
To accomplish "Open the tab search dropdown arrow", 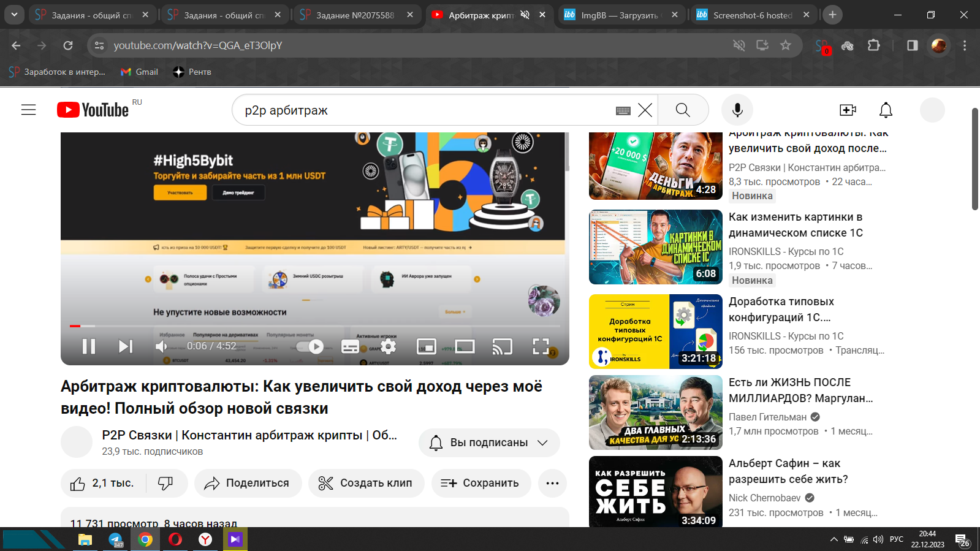I will click(x=13, y=15).
